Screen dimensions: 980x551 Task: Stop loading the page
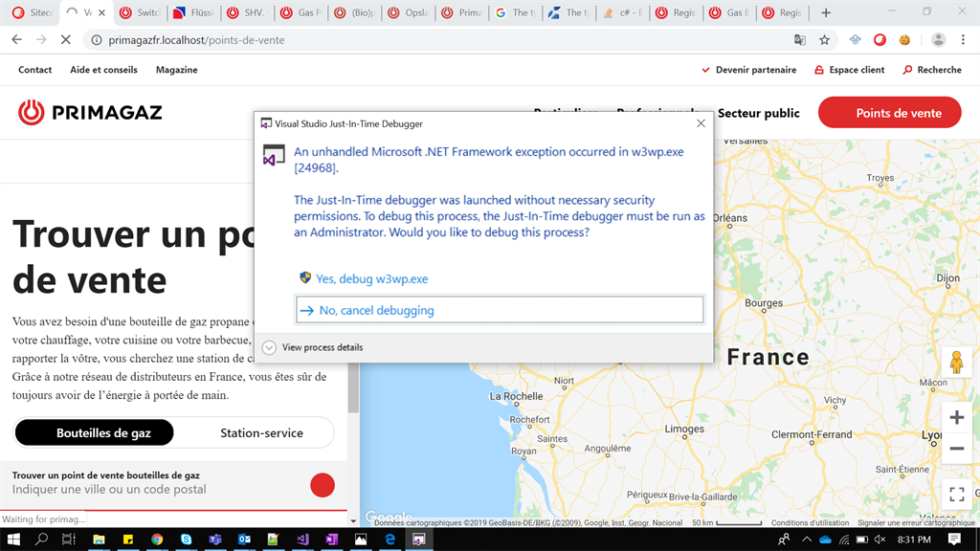(66, 40)
